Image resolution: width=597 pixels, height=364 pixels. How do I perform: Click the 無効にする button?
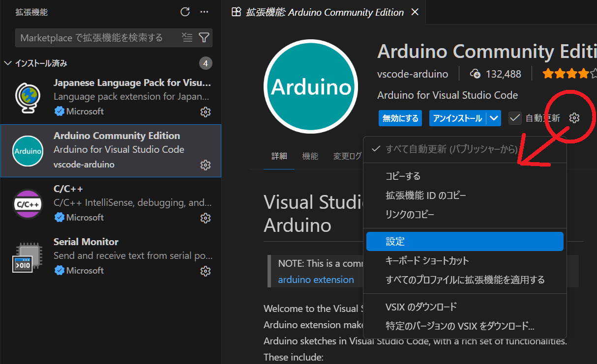pos(401,118)
